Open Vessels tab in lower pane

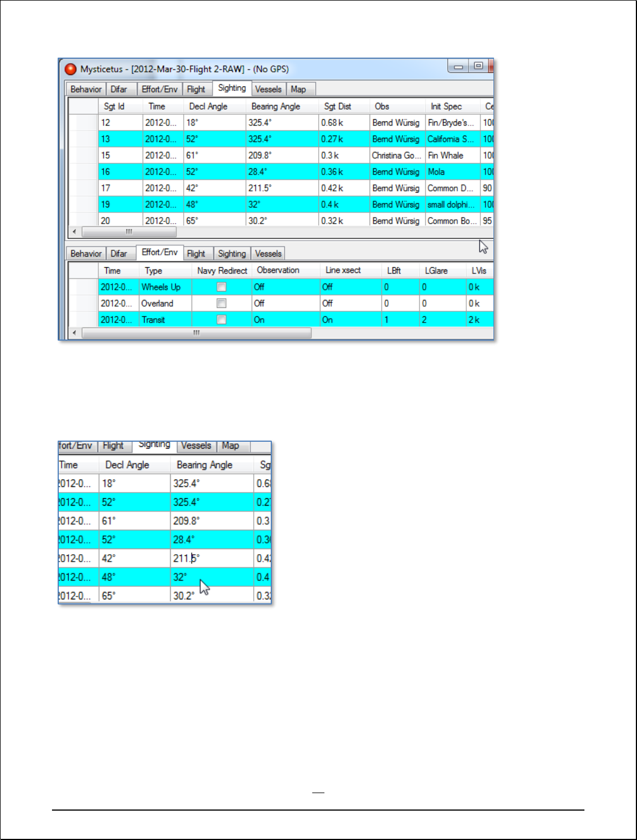click(268, 254)
